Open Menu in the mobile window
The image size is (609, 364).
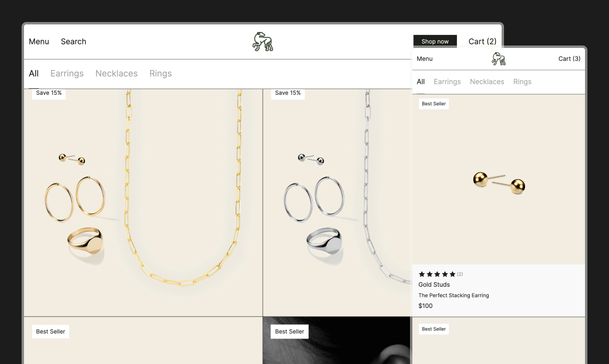pos(425,59)
